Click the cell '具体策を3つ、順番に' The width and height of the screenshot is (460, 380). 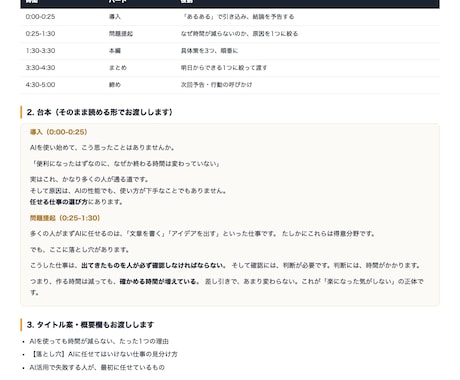(209, 51)
